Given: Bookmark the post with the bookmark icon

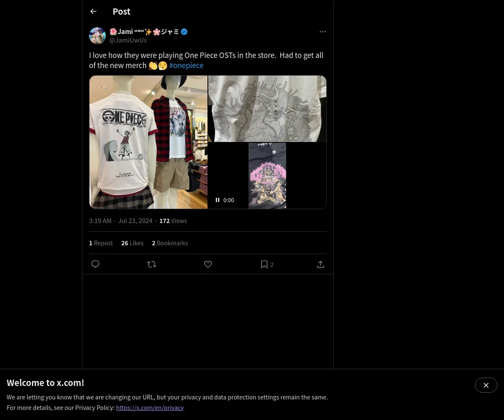Looking at the screenshot, I should coord(264,264).
